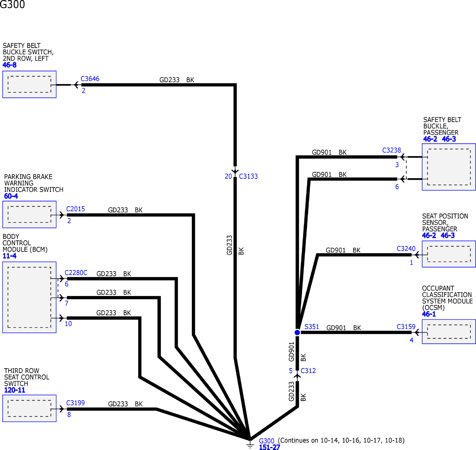Click the Body Control Module component box
Image resolution: width=476 pixels, height=450 pixels.
29,297
